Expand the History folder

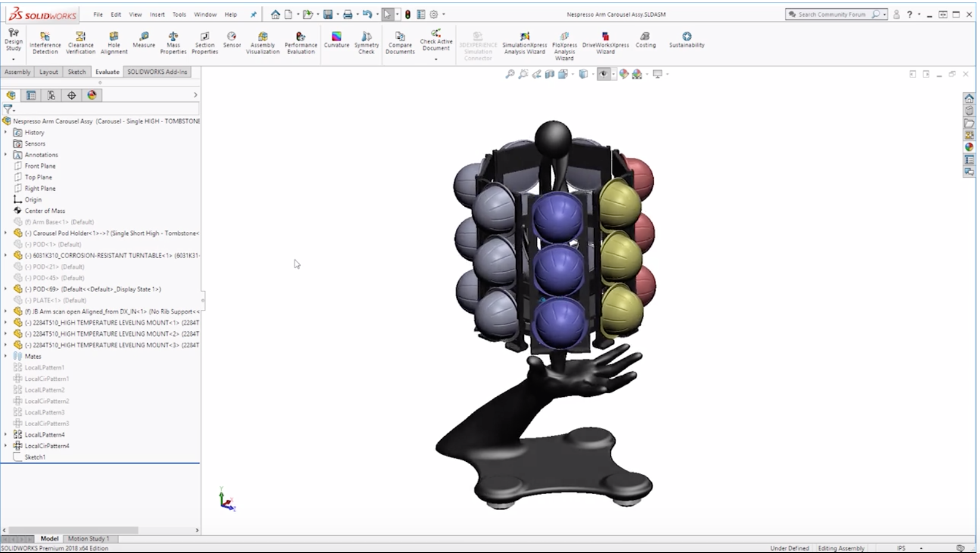pos(6,132)
